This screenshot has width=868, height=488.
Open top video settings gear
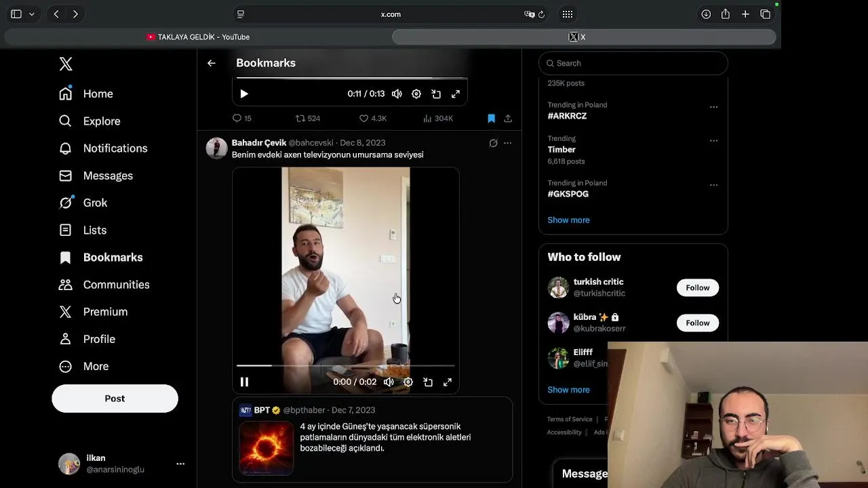[x=416, y=94]
